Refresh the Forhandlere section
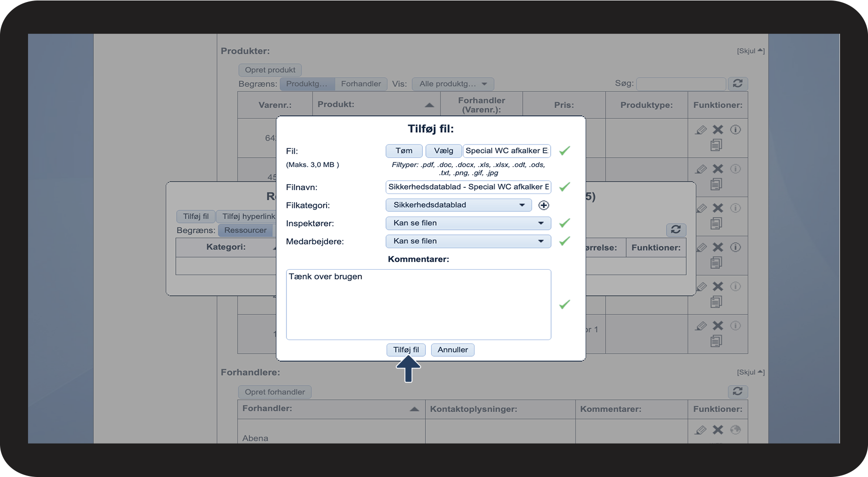 pos(737,392)
